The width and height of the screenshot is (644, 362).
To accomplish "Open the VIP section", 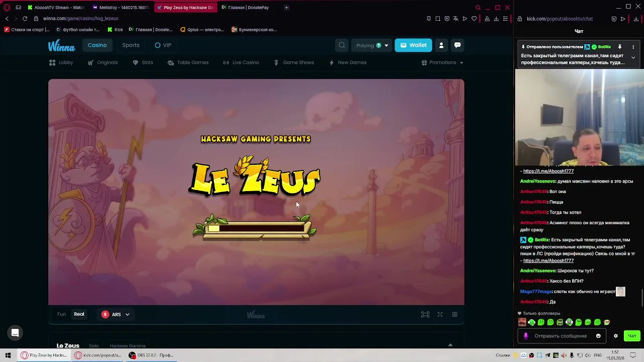I will (x=163, y=45).
